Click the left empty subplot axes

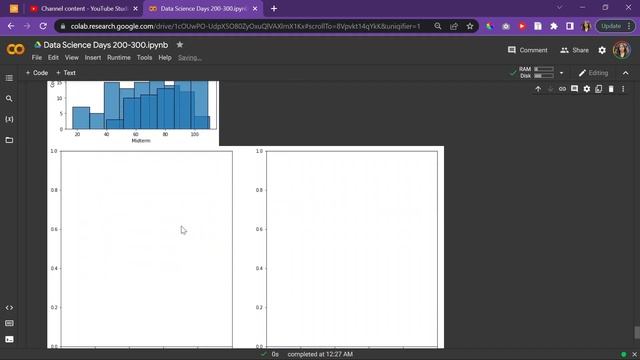tap(147, 249)
